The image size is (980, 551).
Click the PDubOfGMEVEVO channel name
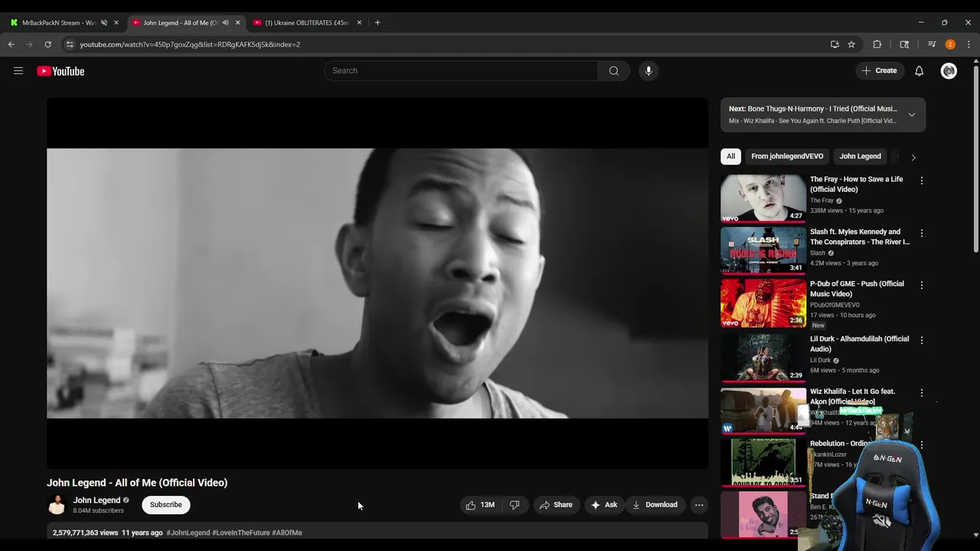(835, 305)
